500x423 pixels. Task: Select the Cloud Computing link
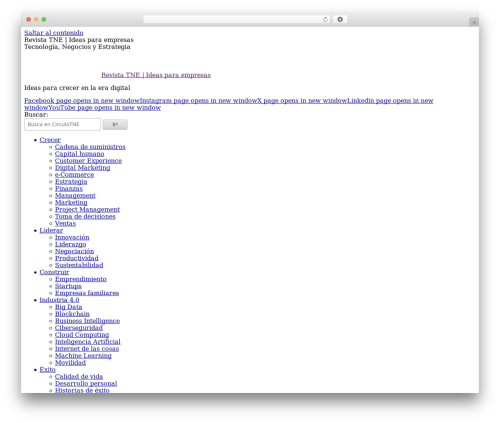pyautogui.click(x=82, y=335)
